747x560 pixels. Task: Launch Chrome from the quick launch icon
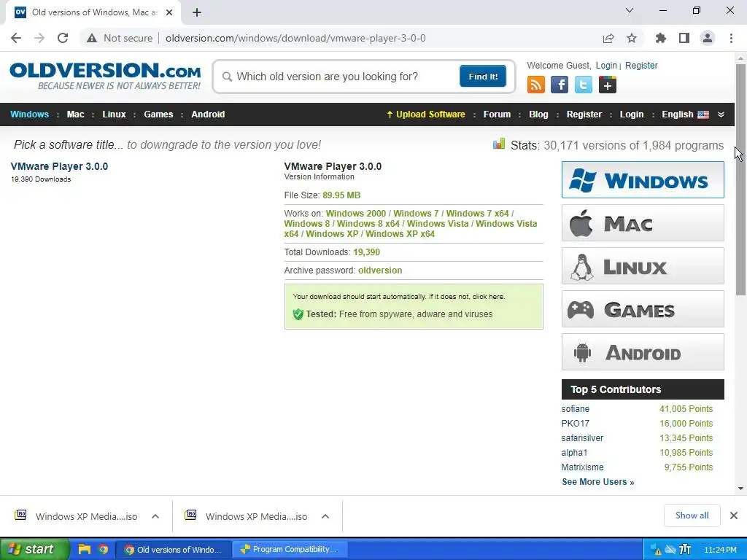103,549
